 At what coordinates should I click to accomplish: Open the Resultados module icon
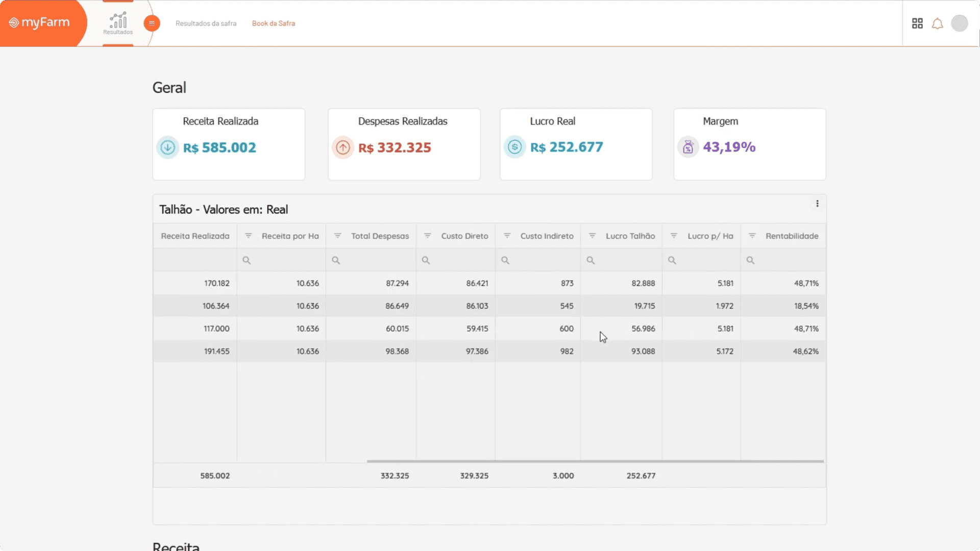(118, 23)
